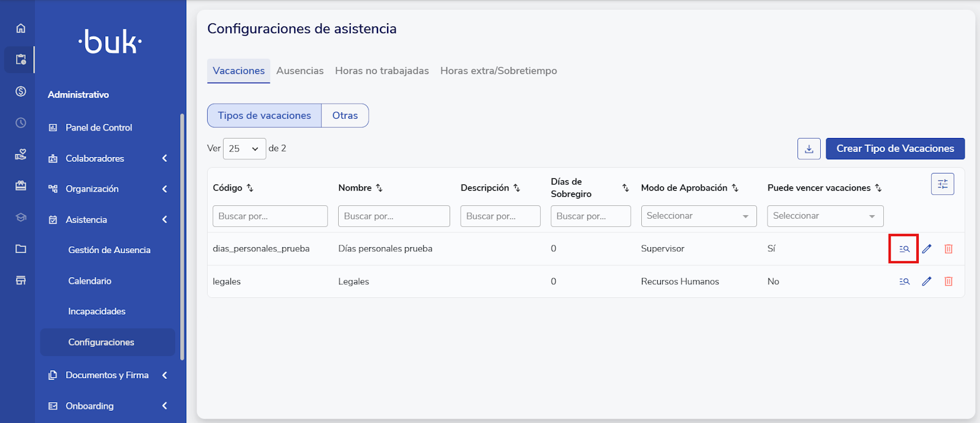Open the graduation cap rail icon
Image resolution: width=980 pixels, height=423 pixels.
(x=21, y=217)
